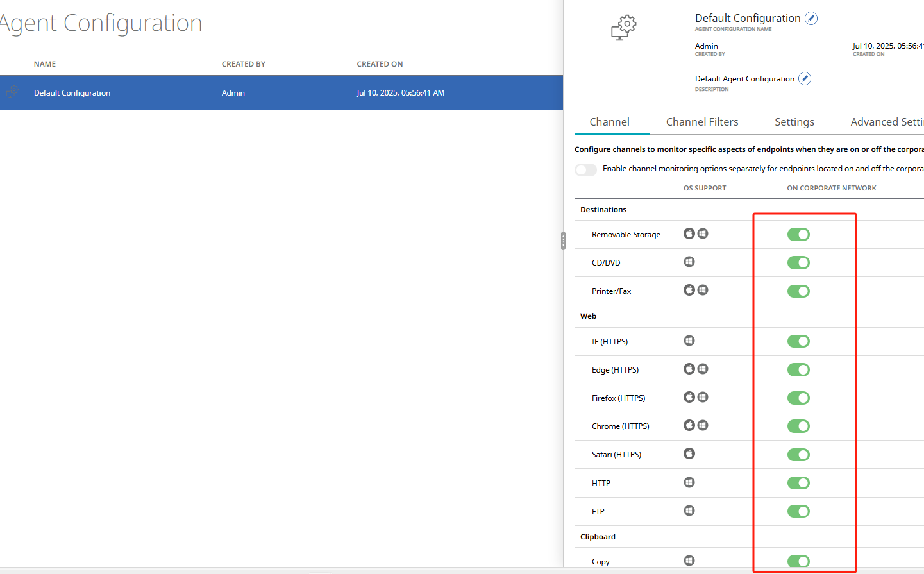
Task: Sort list by CREATED BY column header
Action: tap(244, 64)
